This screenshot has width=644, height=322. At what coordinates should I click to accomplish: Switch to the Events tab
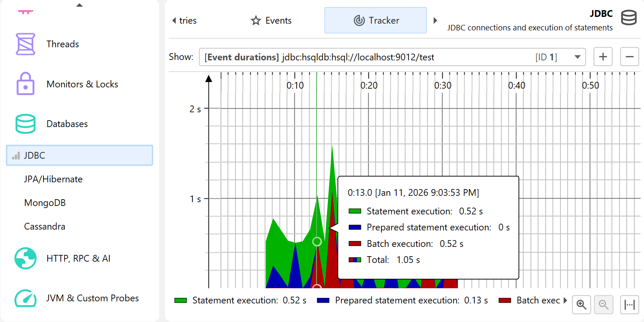[x=271, y=21]
